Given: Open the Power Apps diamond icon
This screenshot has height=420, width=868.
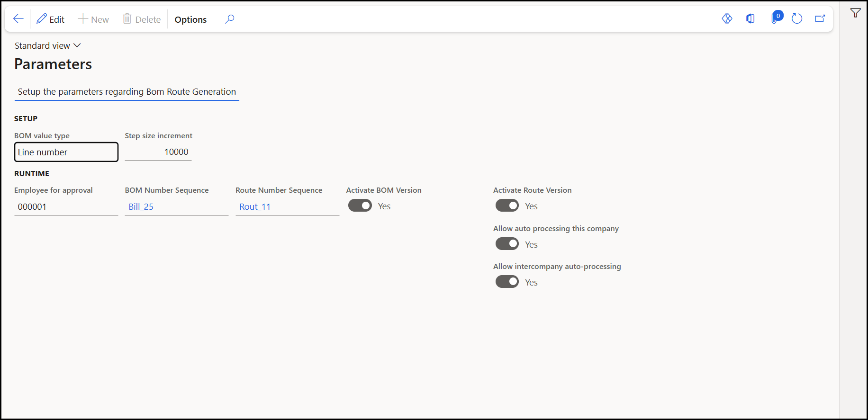Looking at the screenshot, I should coord(727,18).
